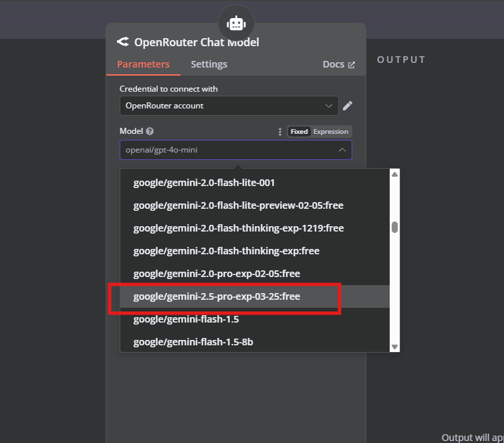
Task: Switch to the Settings tab
Action: 209,64
